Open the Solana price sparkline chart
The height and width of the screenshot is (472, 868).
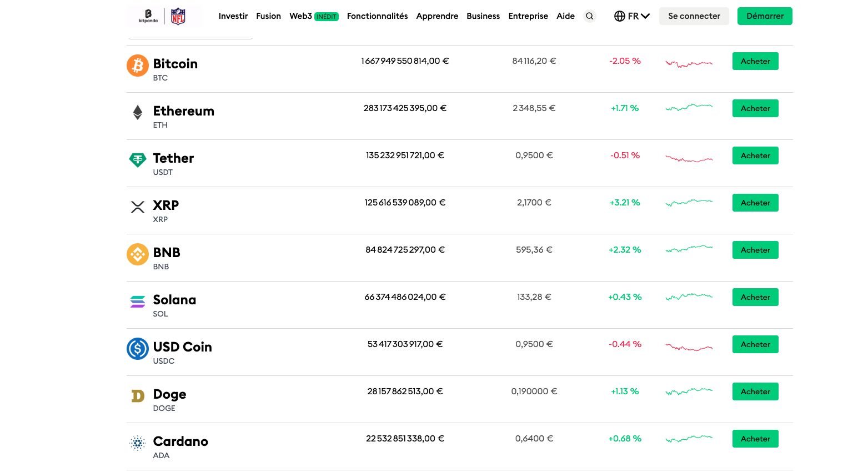[x=689, y=297]
